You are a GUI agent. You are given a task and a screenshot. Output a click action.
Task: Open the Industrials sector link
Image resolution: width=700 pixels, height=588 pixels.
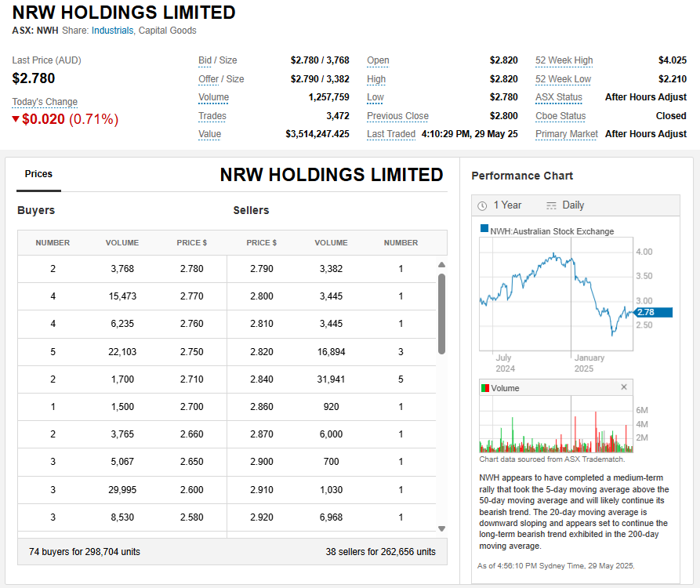pyautogui.click(x=112, y=31)
